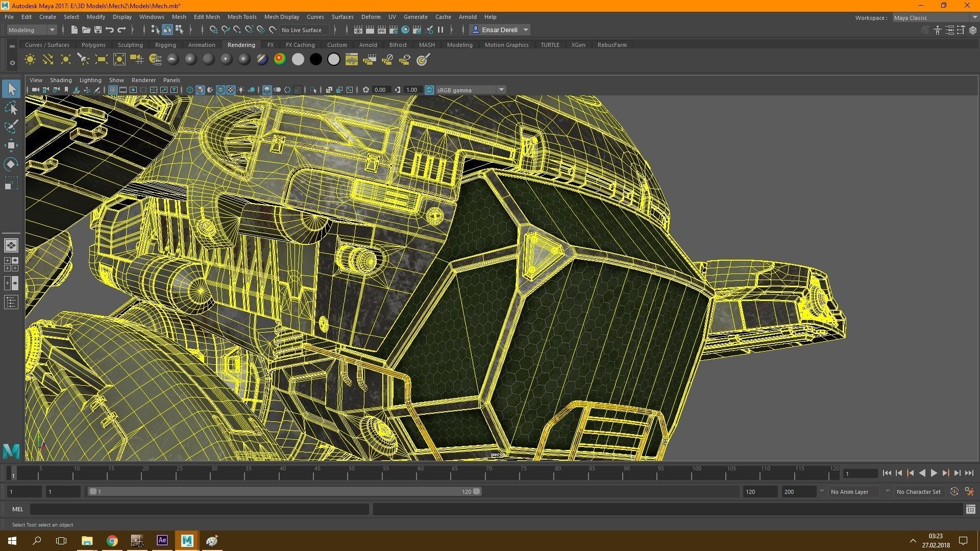980x551 pixels.
Task: Toggle snap to grids
Action: pos(214,30)
